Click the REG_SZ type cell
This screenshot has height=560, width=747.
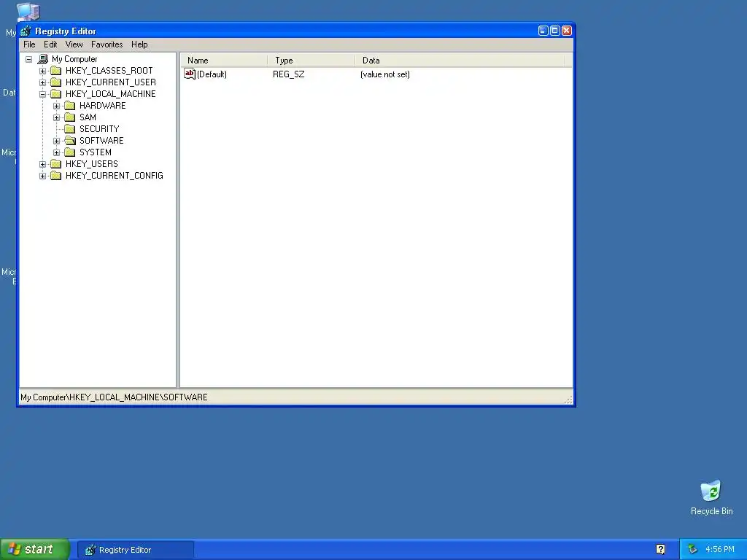pos(289,74)
